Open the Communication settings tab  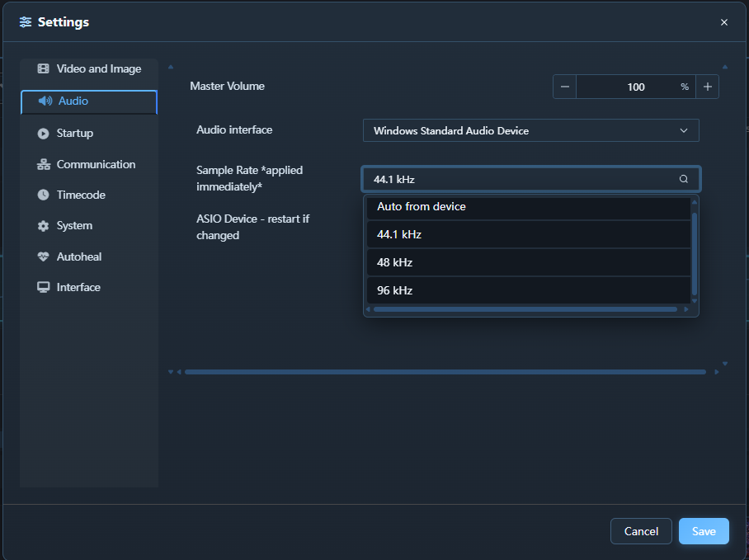pos(89,164)
